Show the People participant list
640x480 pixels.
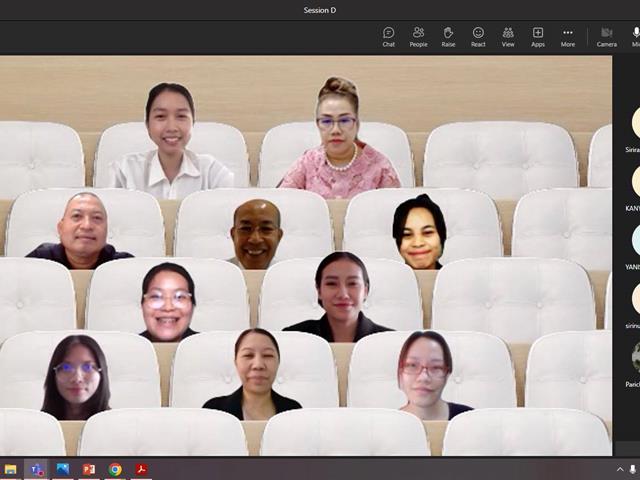point(418,37)
